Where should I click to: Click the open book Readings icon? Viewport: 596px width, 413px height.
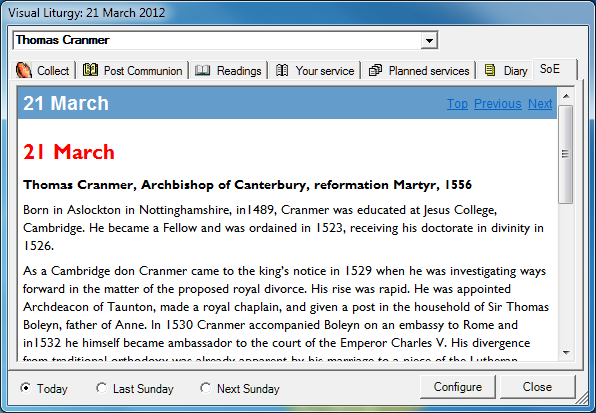tap(203, 70)
